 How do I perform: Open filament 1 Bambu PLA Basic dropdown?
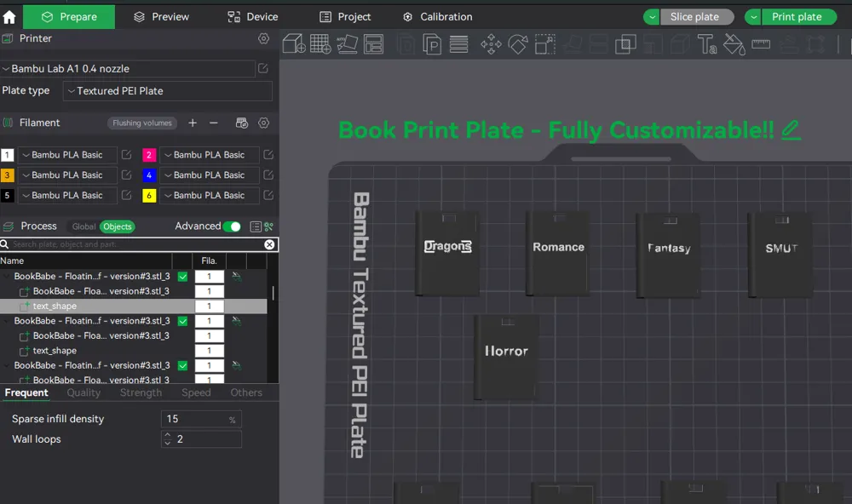point(67,155)
